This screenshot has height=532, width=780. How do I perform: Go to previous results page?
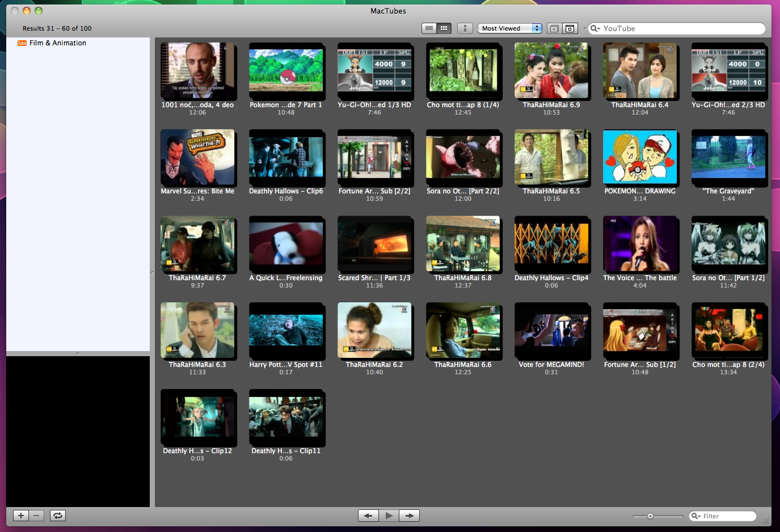[368, 516]
